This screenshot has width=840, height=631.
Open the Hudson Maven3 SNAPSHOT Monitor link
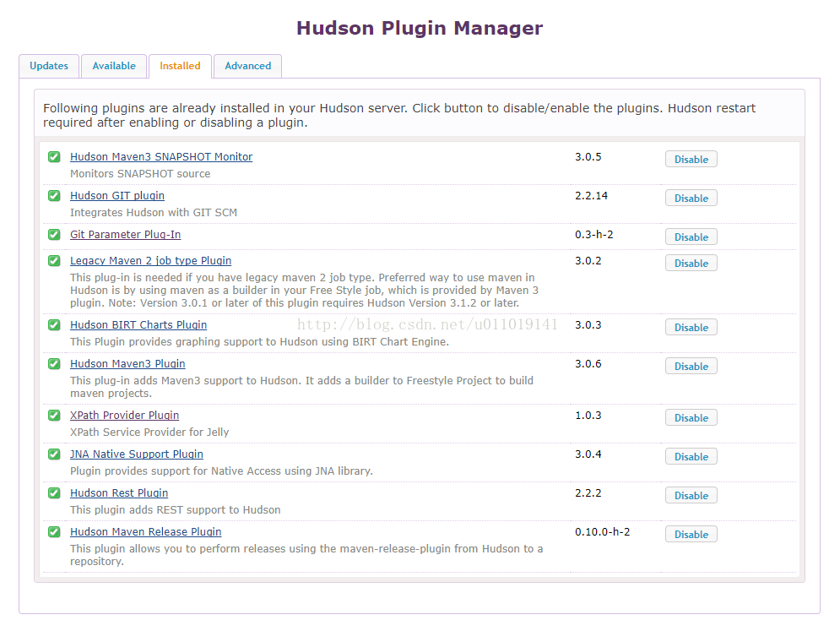point(161,156)
